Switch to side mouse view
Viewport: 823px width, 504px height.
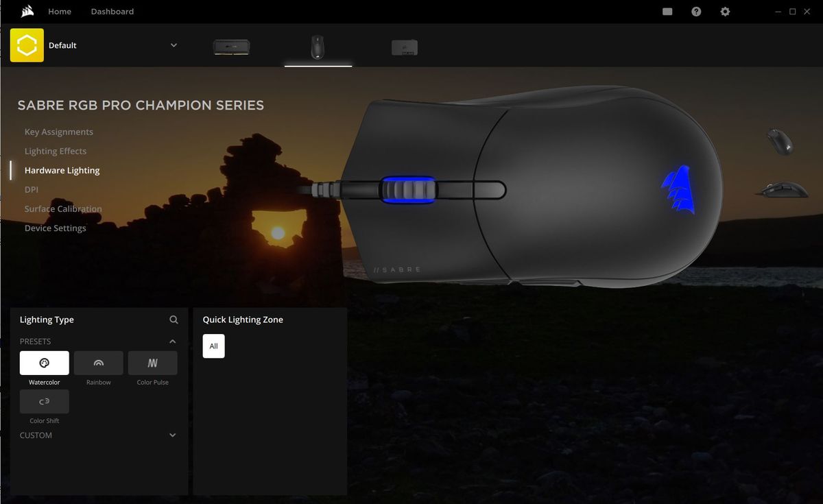[782, 189]
